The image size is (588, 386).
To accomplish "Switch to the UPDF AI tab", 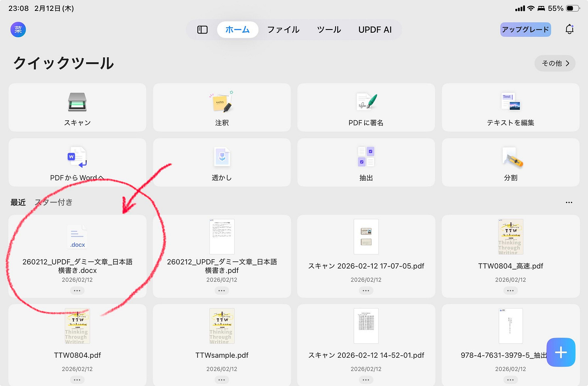I will point(375,30).
